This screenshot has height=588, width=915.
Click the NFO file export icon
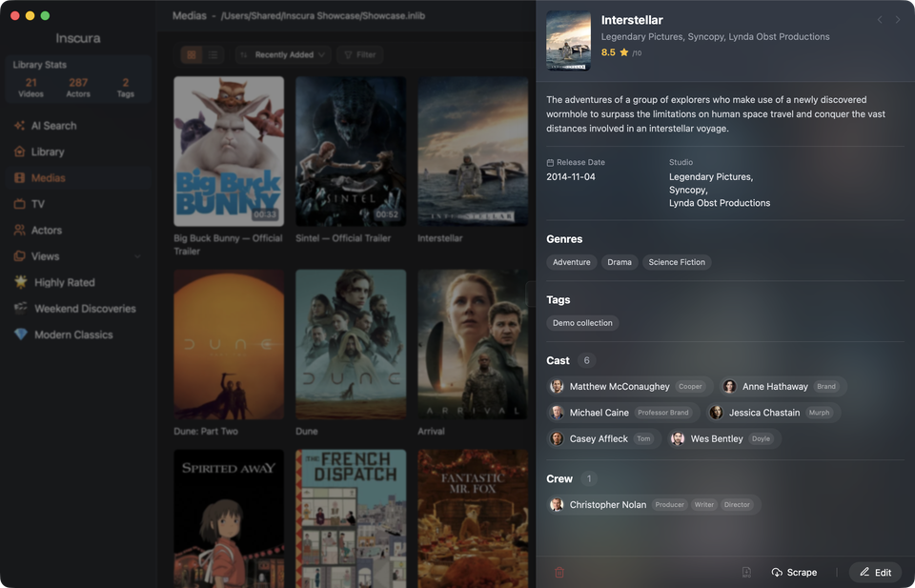tap(746, 572)
